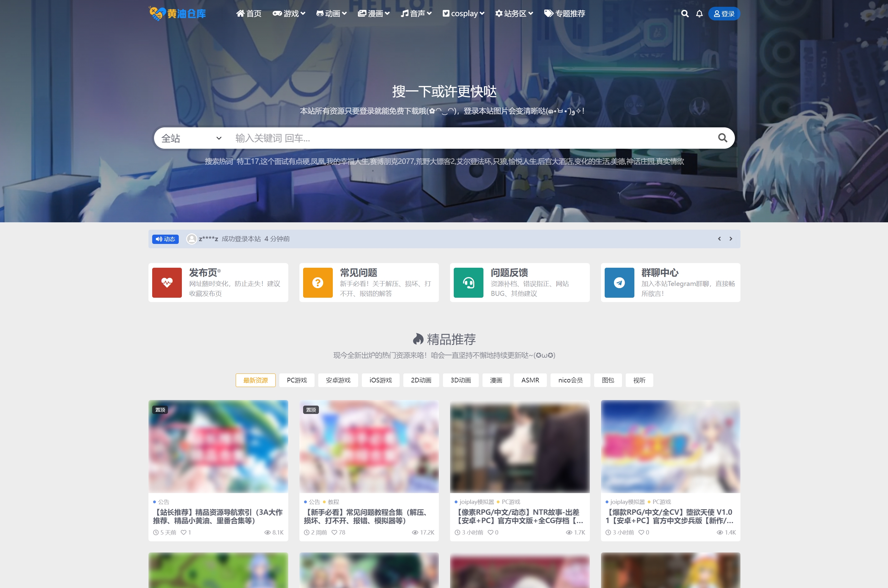Select the ASMR tab
Viewport: 888px width, 588px height.
(530, 380)
